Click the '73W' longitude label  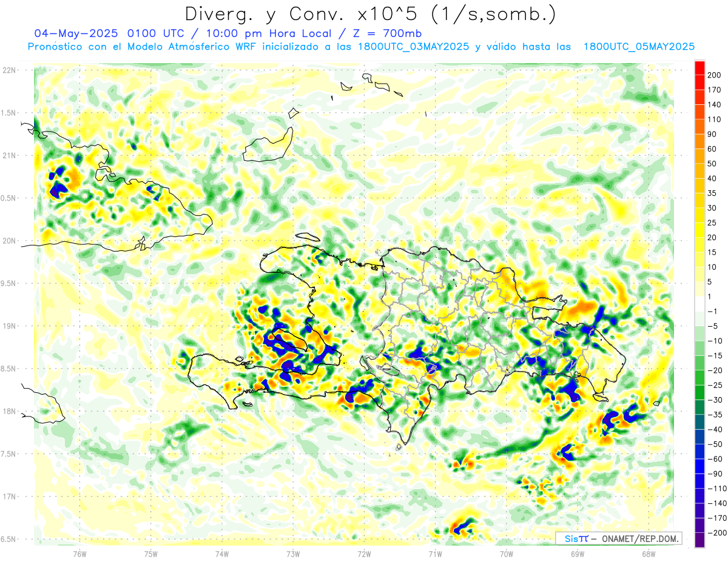pyautogui.click(x=293, y=554)
